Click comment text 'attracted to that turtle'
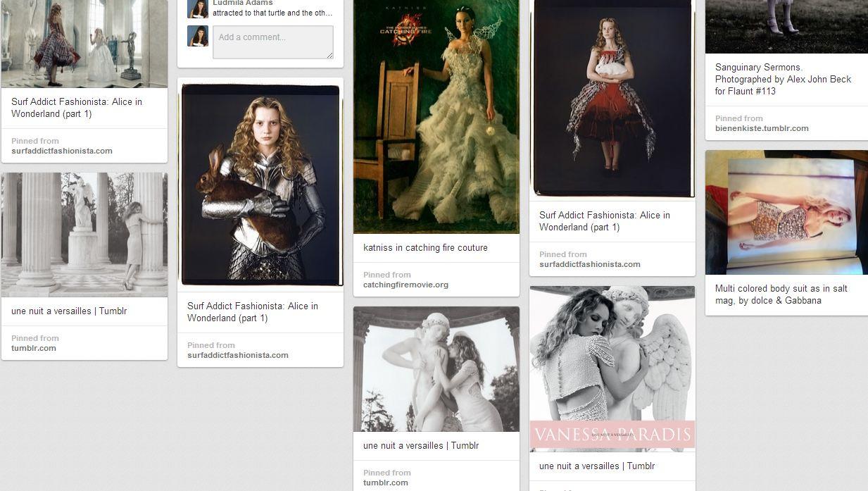The image size is (868, 491). coord(272,13)
